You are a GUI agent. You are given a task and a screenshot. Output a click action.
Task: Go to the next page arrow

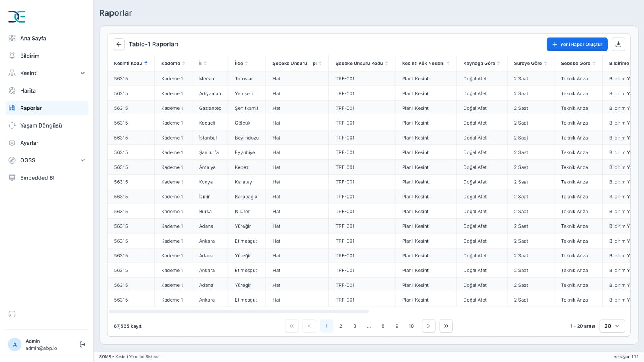(x=428, y=326)
